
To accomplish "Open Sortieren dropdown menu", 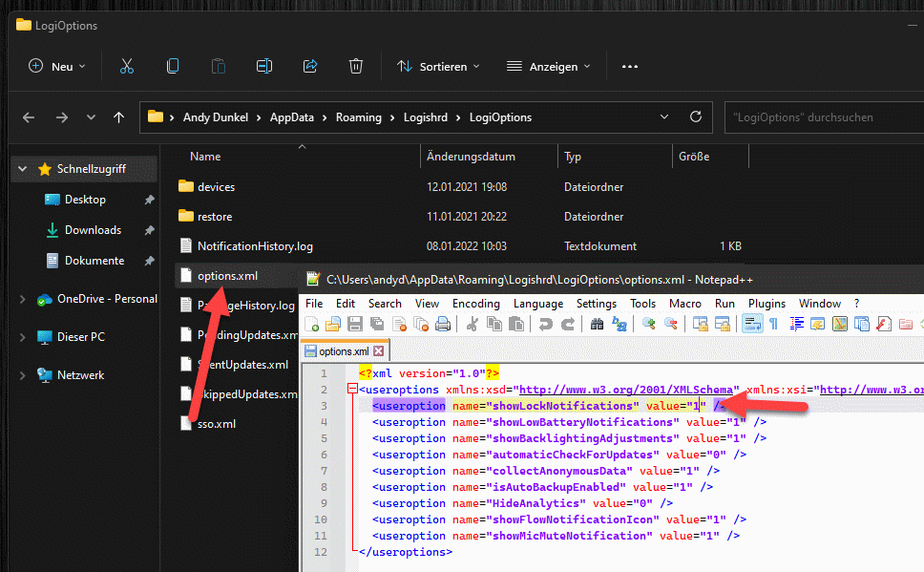I will pyautogui.click(x=438, y=67).
